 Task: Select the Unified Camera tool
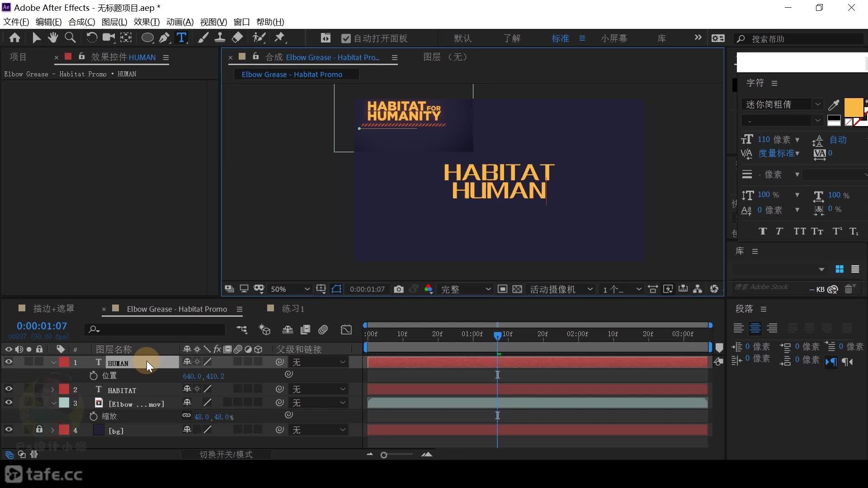[108, 38]
